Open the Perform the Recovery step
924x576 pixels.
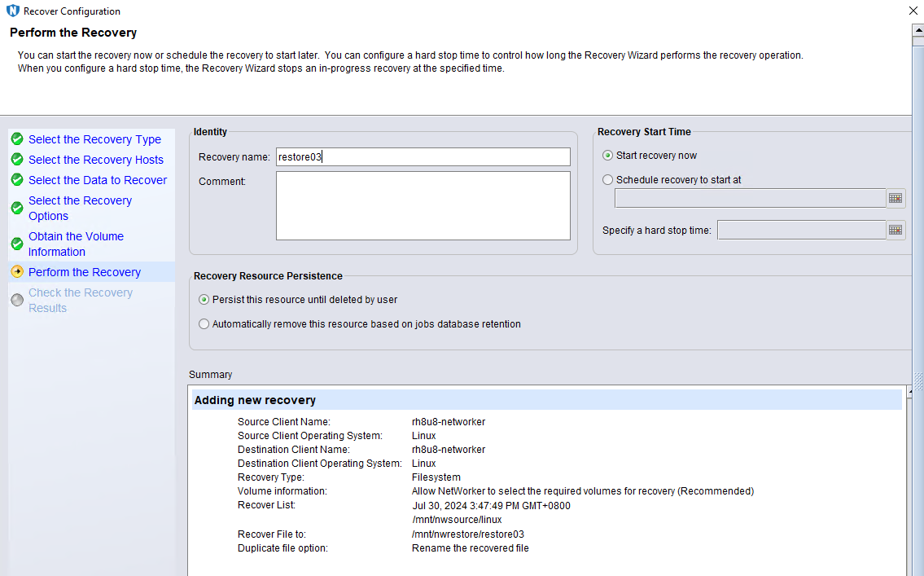pos(85,272)
